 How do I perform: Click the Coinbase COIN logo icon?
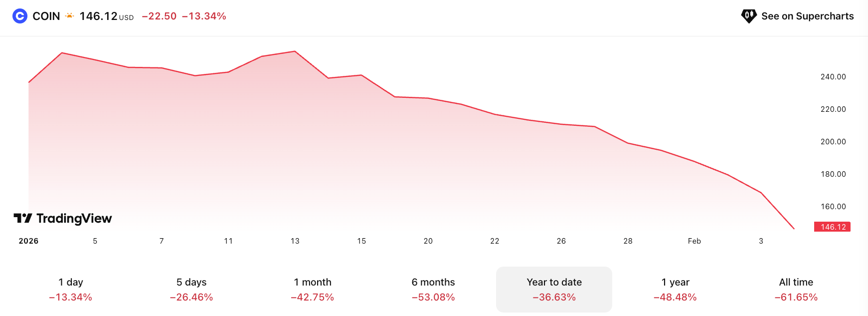click(19, 16)
